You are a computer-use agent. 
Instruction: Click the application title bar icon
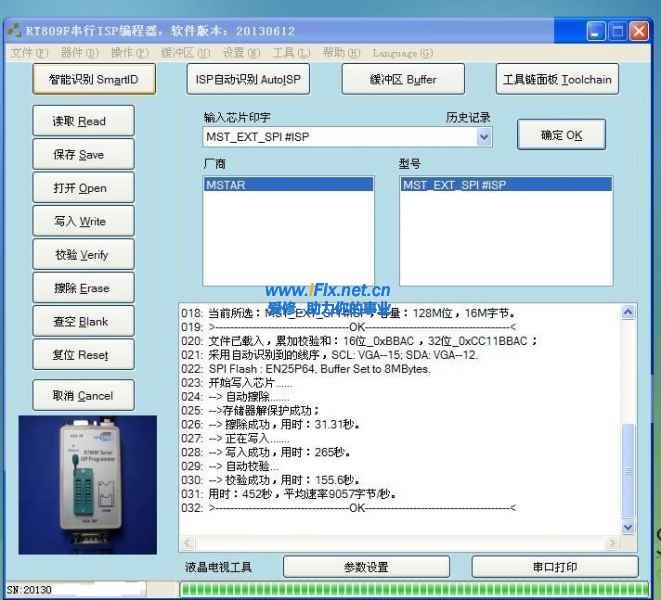tap(14, 30)
